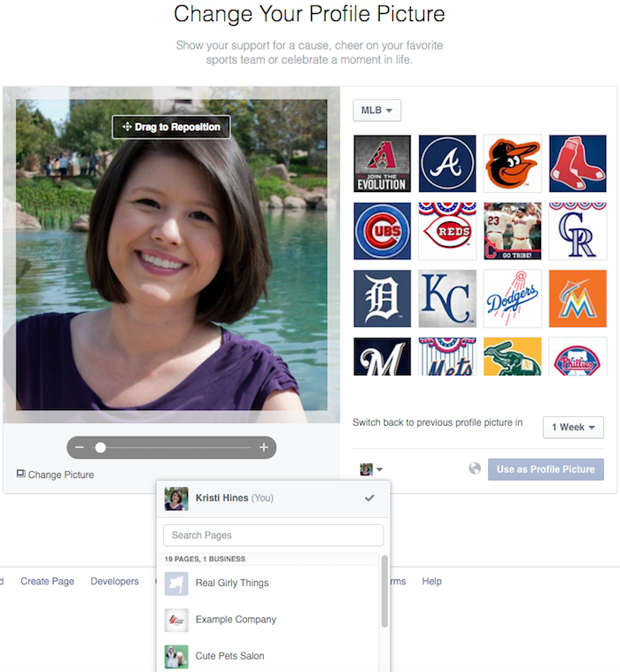This screenshot has width=620, height=672.
Task: Open the Create Page footer link
Action: [47, 581]
